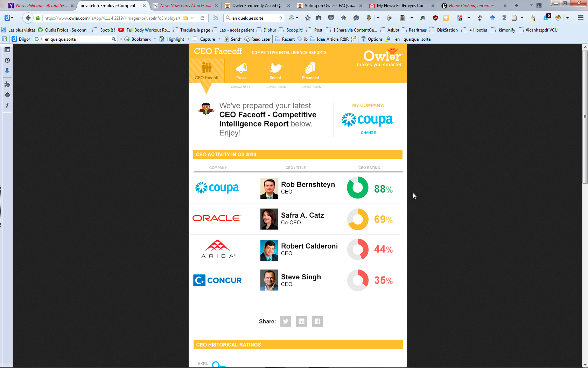
Task: Open Diigo Recent bookmarks
Action: click(x=285, y=39)
